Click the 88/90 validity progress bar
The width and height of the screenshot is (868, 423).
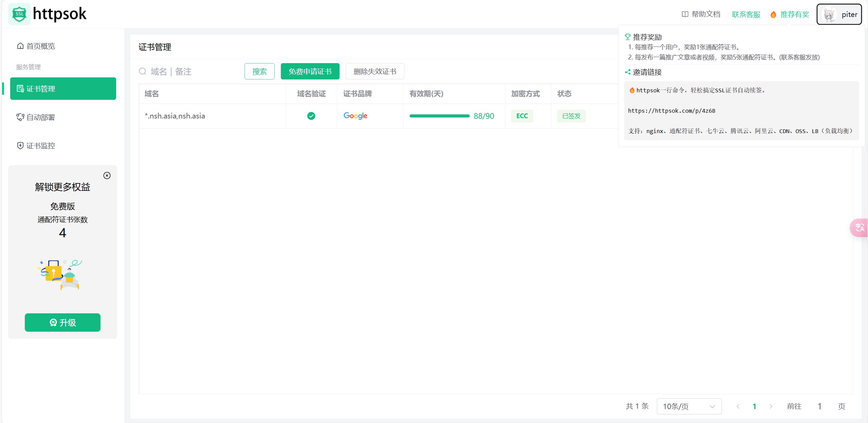pyautogui.click(x=439, y=116)
